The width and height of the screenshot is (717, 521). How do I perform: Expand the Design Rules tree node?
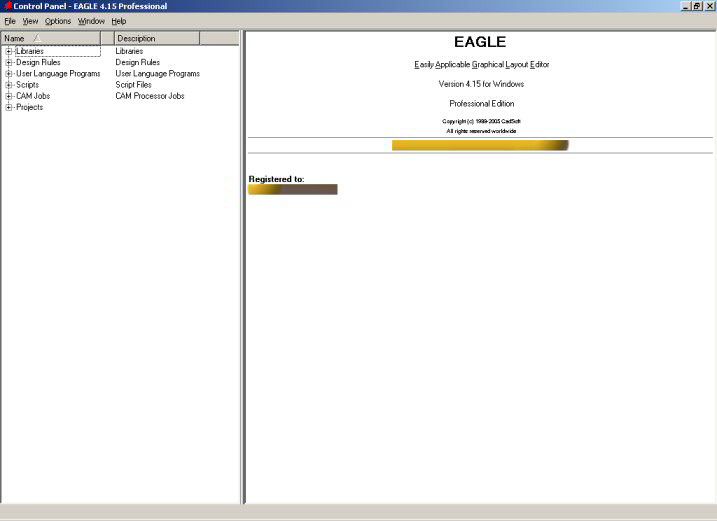[9, 62]
